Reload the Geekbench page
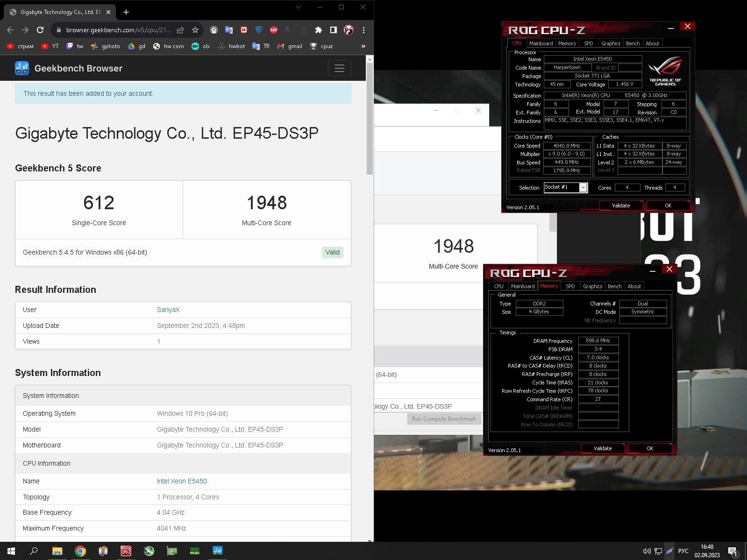The image size is (747, 560). pos(40,30)
